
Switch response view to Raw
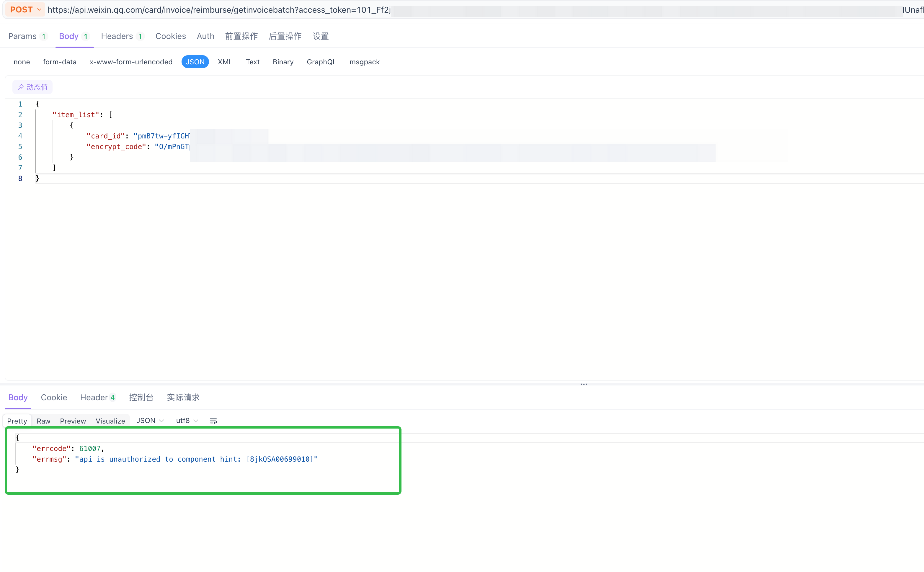tap(43, 421)
